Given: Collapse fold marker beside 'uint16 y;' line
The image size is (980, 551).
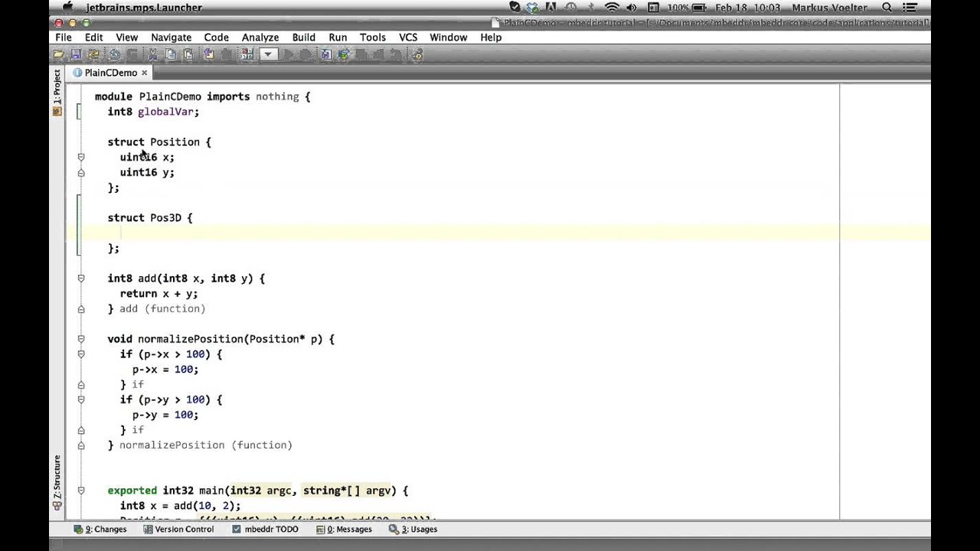Looking at the screenshot, I should [81, 172].
